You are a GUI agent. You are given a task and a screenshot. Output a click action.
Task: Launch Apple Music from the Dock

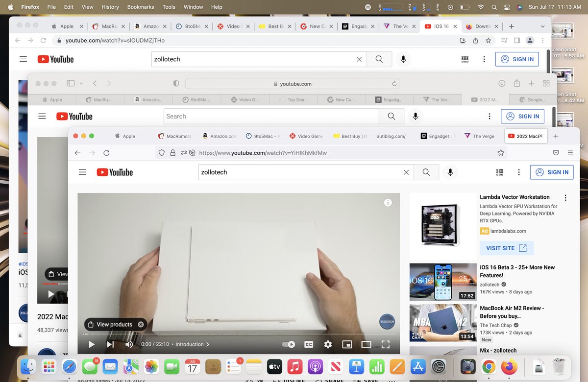coord(294,366)
